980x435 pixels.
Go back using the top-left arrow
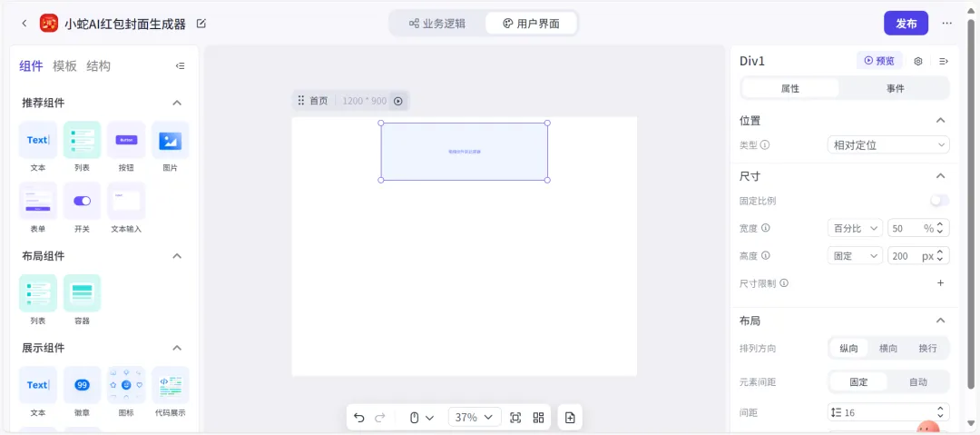pyautogui.click(x=24, y=24)
